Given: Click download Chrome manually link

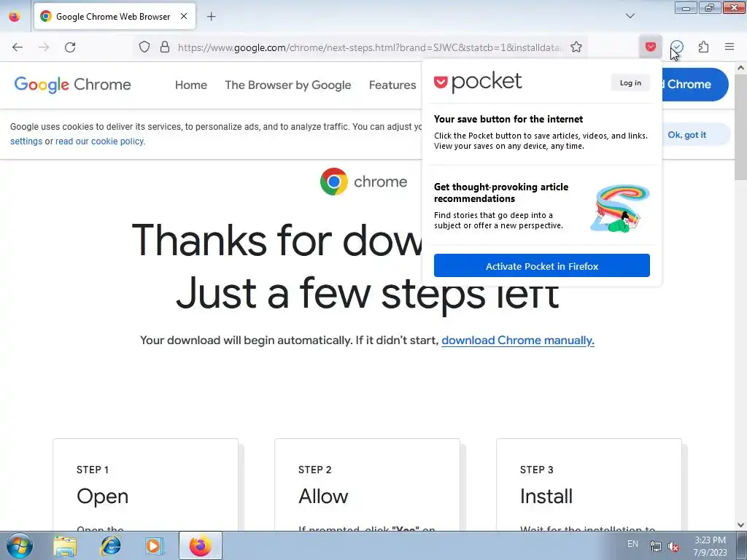Looking at the screenshot, I should (518, 341).
